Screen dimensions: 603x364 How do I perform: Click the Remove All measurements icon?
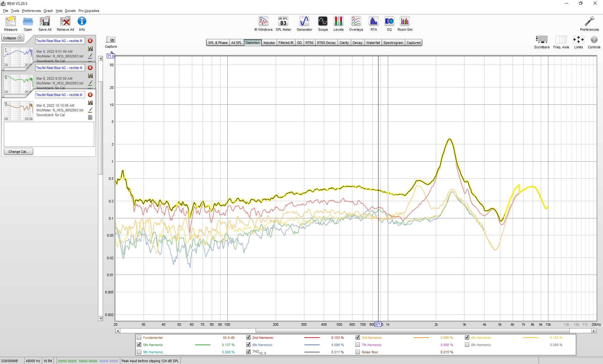pyautogui.click(x=65, y=24)
